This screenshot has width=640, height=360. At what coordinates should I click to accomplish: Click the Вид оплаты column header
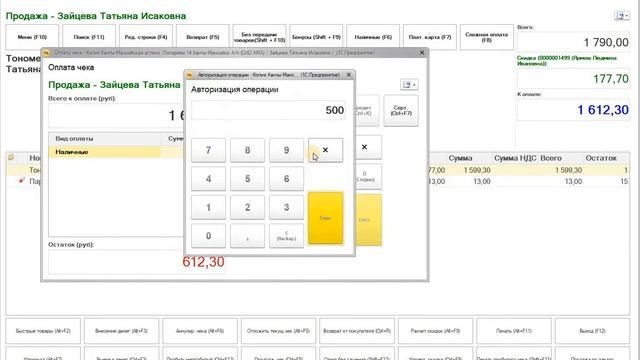[x=105, y=139]
